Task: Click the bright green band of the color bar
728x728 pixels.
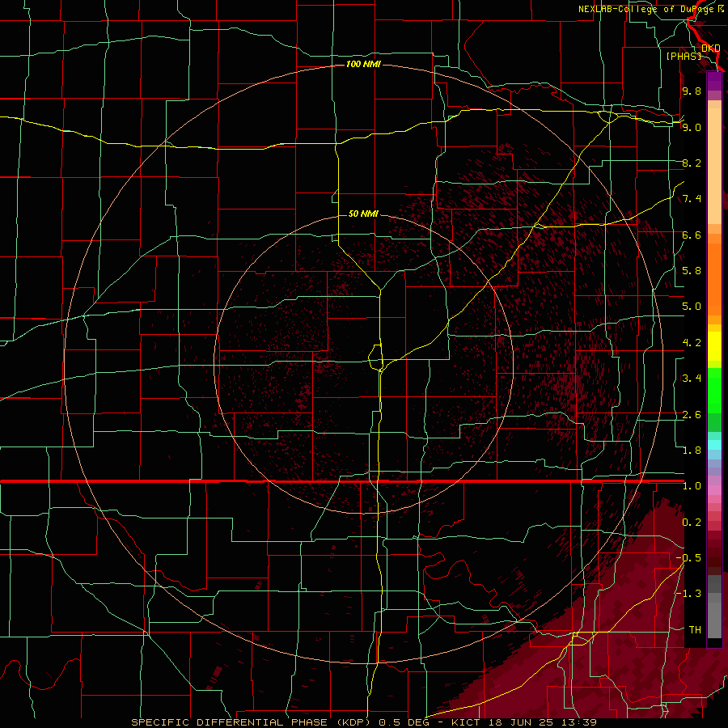Action: pos(714,391)
